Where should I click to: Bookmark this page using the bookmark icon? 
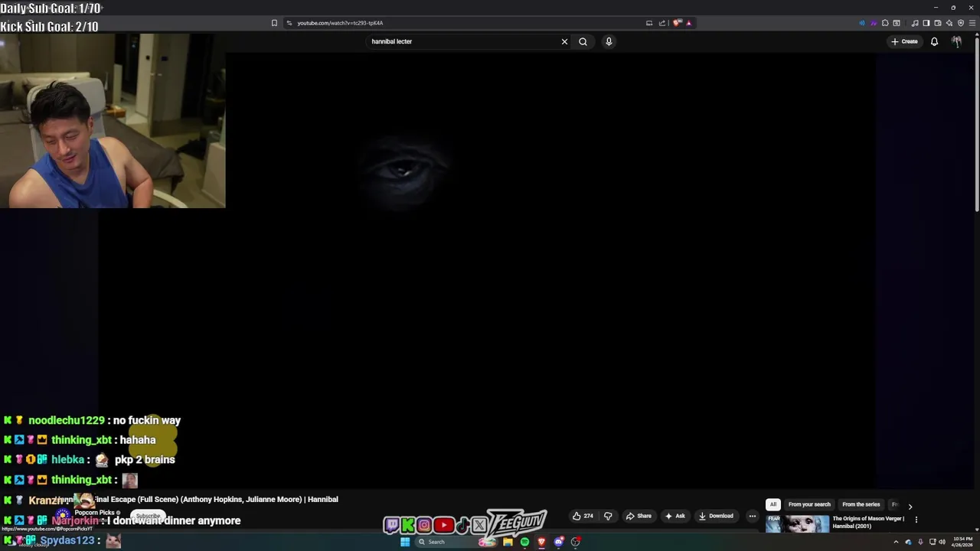click(x=274, y=23)
